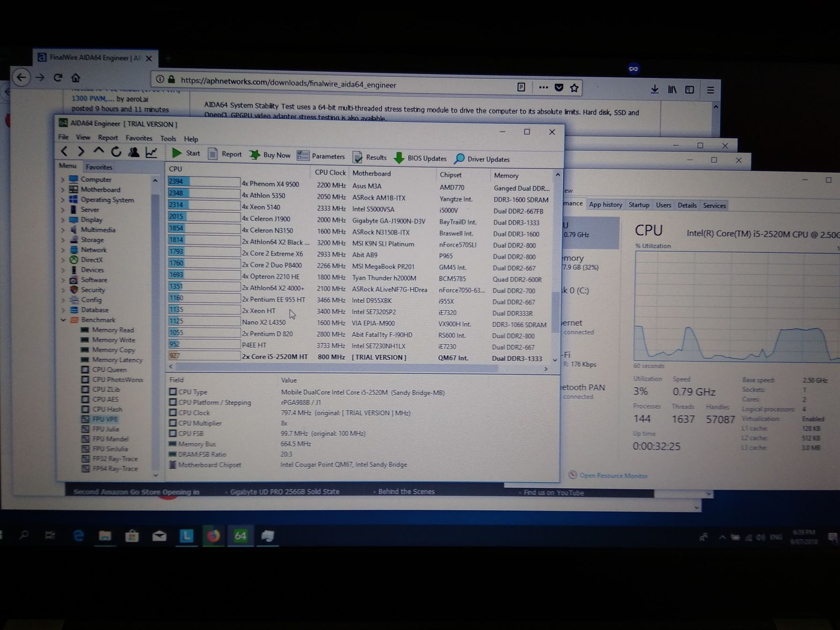Click the AIDA64 back navigation arrow
The image size is (840, 630).
[x=64, y=151]
